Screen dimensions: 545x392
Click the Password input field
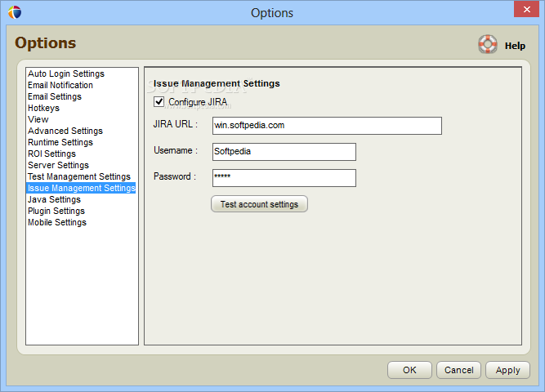[x=284, y=178]
